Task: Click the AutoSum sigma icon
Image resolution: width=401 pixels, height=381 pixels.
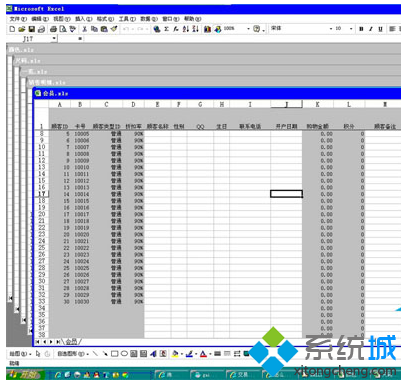Action: click(166, 29)
